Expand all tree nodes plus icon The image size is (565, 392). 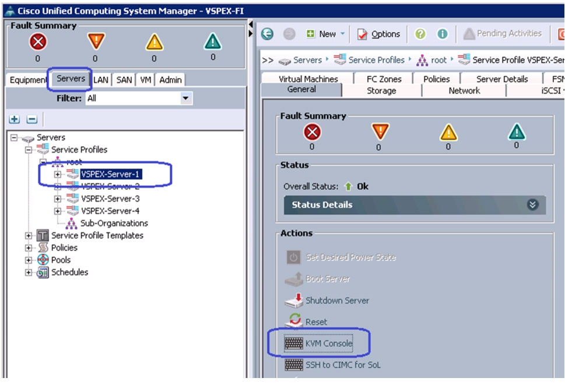(15, 119)
